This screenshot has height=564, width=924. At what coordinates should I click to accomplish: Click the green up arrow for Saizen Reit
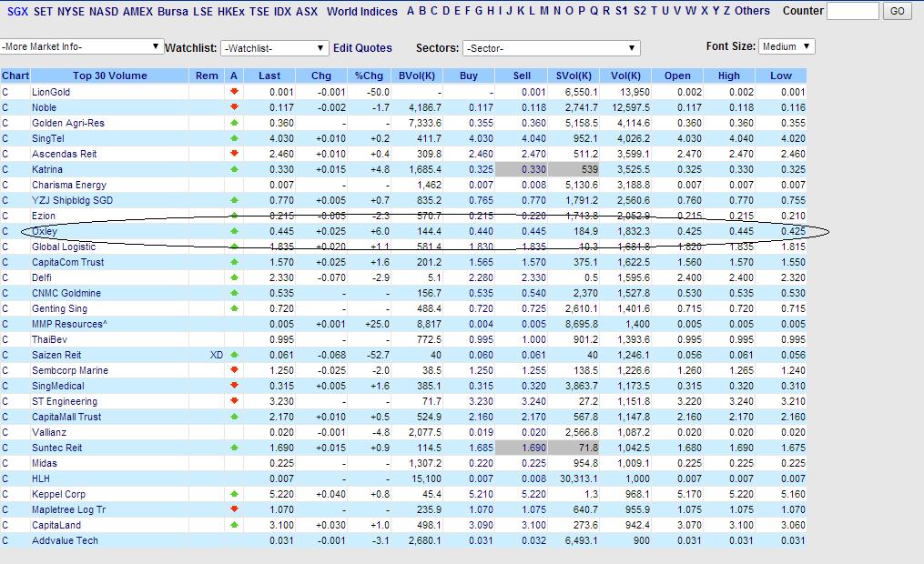pyautogui.click(x=234, y=355)
